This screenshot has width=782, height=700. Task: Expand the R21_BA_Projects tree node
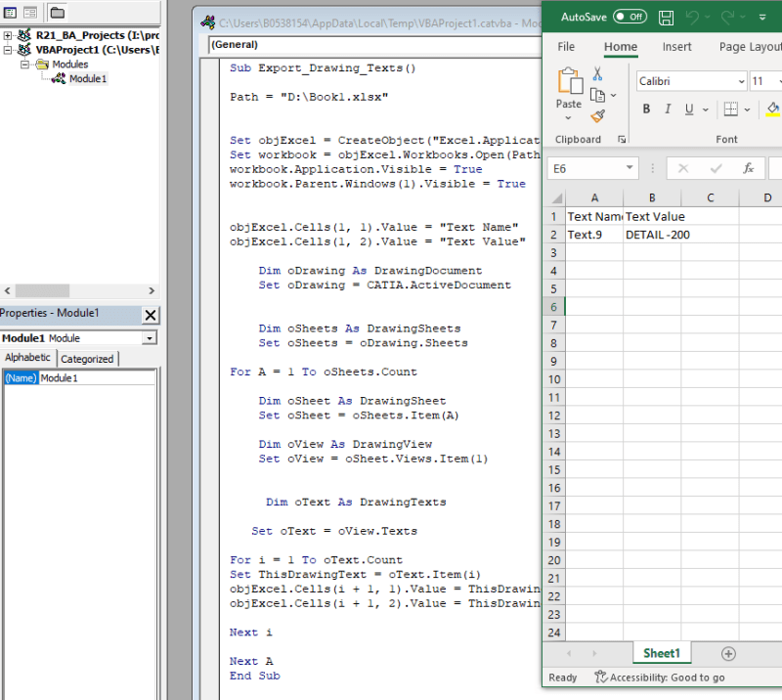[x=8, y=35]
